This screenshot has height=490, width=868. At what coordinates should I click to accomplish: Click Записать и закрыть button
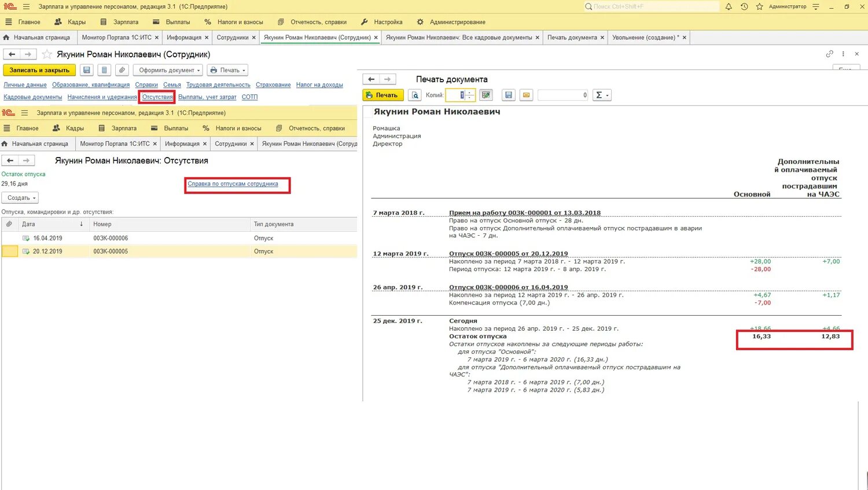click(x=39, y=70)
